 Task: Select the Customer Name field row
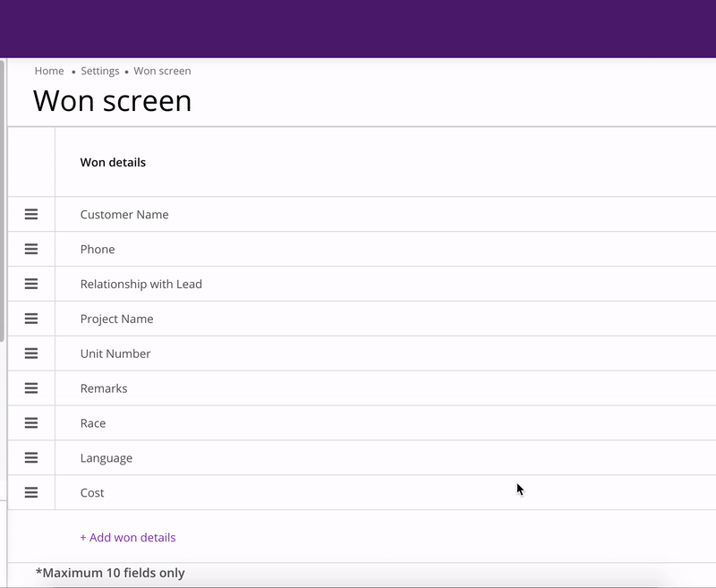point(124,215)
